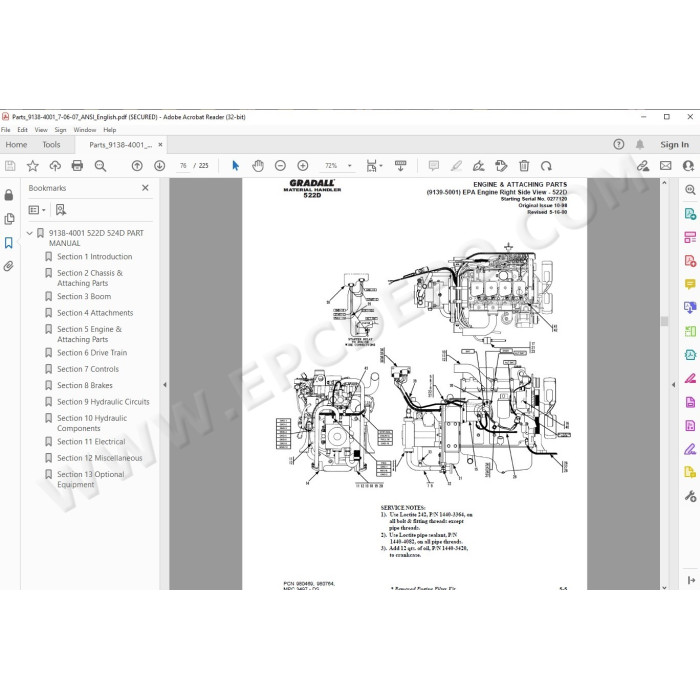Select the highlight text pen icon
Screen dimensions: 700x700
pyautogui.click(x=456, y=166)
